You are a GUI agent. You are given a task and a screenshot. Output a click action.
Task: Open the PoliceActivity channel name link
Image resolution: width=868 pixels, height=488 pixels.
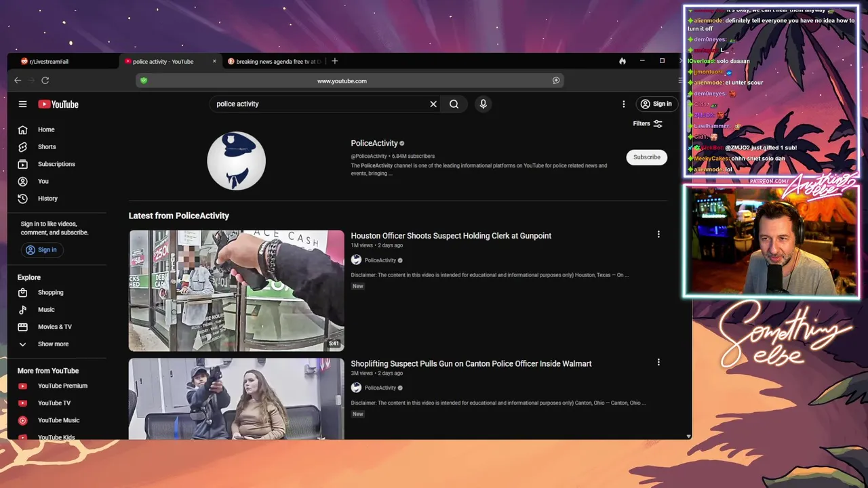(374, 143)
